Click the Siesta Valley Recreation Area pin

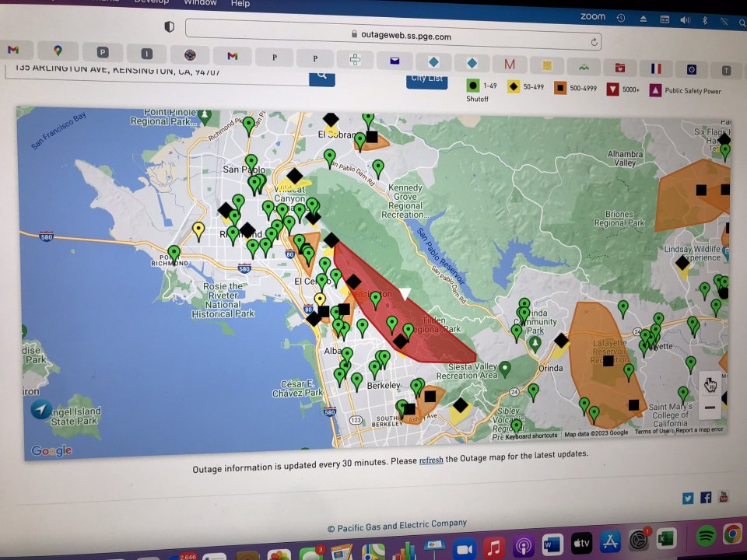tap(504, 369)
